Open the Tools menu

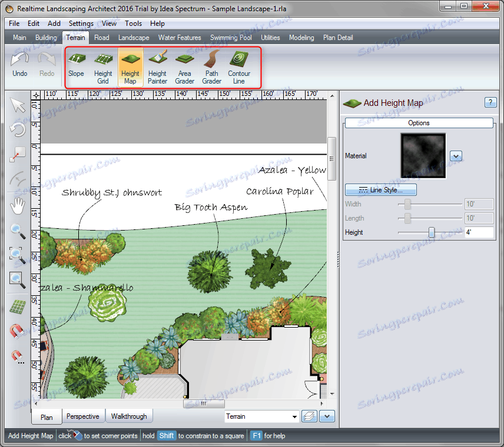click(x=133, y=24)
